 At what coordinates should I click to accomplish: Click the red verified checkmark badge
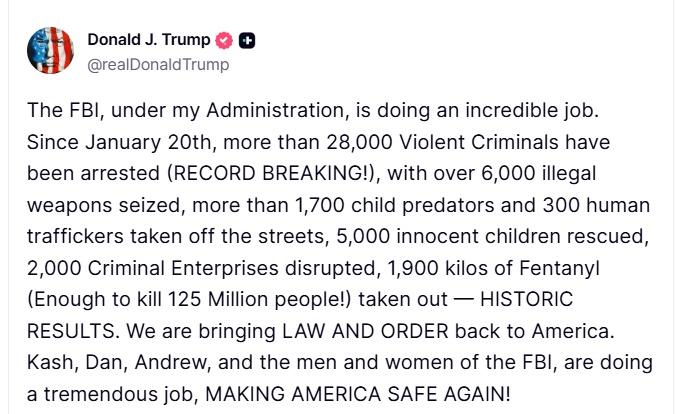tap(224, 40)
